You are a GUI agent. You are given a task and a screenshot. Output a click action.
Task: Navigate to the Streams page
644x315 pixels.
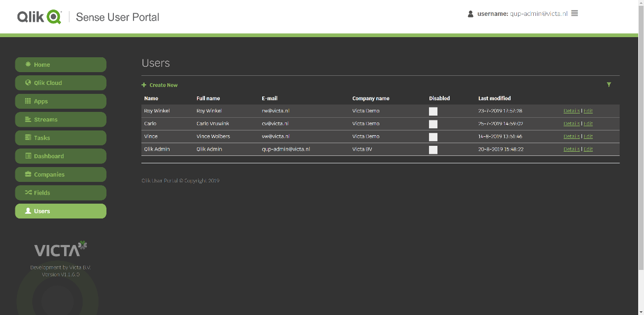pyautogui.click(x=61, y=119)
